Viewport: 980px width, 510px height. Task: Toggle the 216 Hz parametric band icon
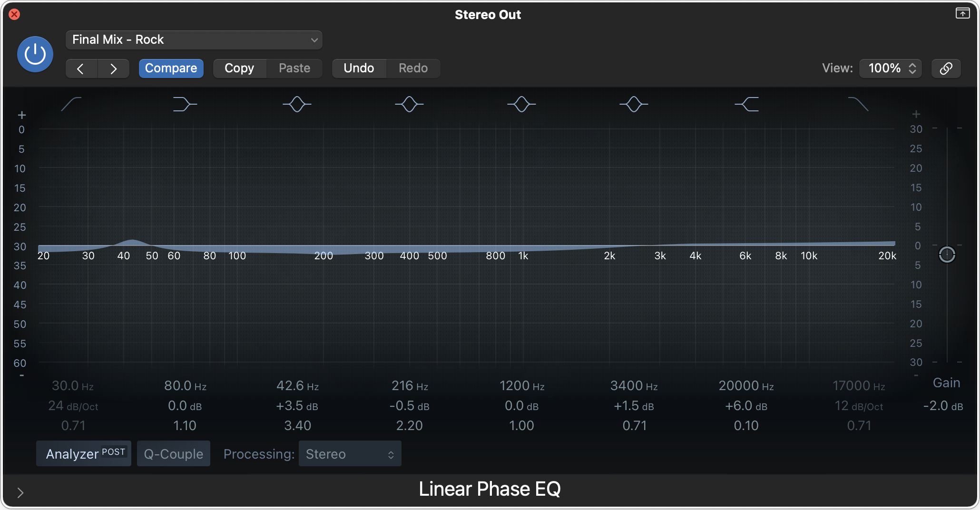click(409, 104)
